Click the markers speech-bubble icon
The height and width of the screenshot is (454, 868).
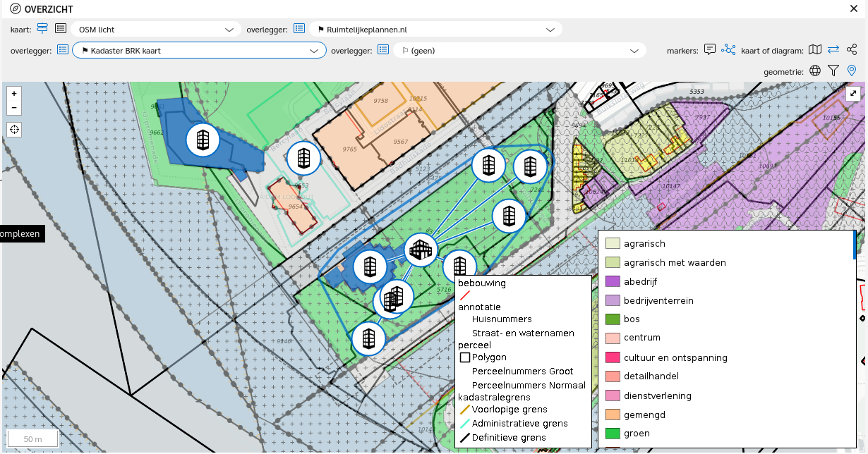point(710,50)
